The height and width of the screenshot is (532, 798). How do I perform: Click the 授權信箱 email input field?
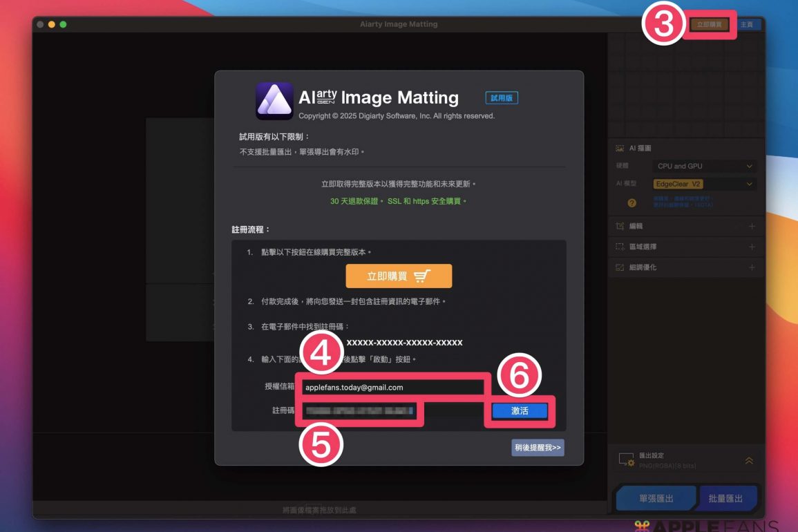(394, 388)
